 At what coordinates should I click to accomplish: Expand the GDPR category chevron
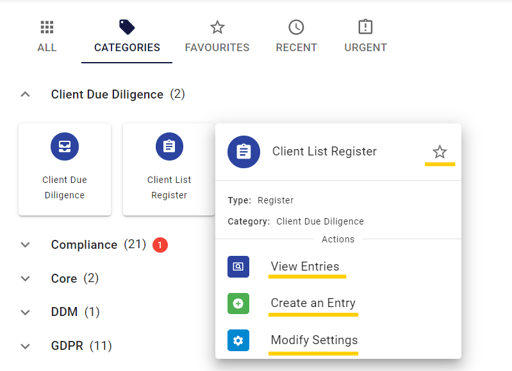click(25, 346)
